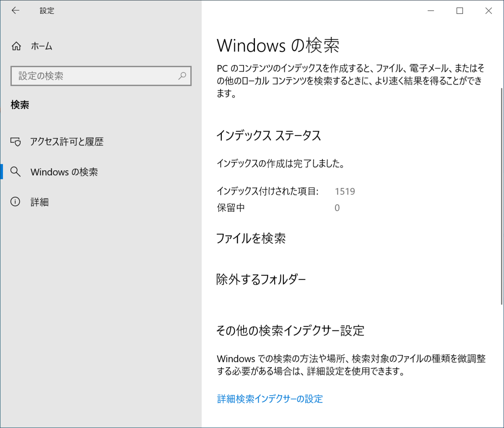This screenshot has height=428, width=504.
Task: Minimize the 設定 window
Action: click(x=431, y=11)
